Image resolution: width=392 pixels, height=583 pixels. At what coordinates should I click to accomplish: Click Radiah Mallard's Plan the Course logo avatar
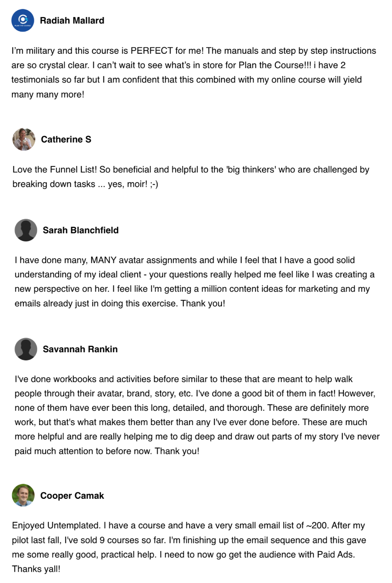[23, 20]
